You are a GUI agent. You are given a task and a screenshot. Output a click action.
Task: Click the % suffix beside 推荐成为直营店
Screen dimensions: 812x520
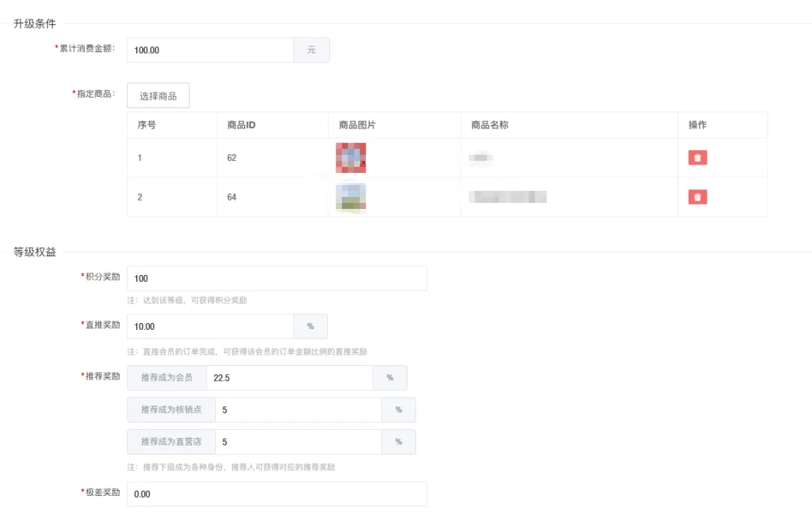pyautogui.click(x=398, y=442)
